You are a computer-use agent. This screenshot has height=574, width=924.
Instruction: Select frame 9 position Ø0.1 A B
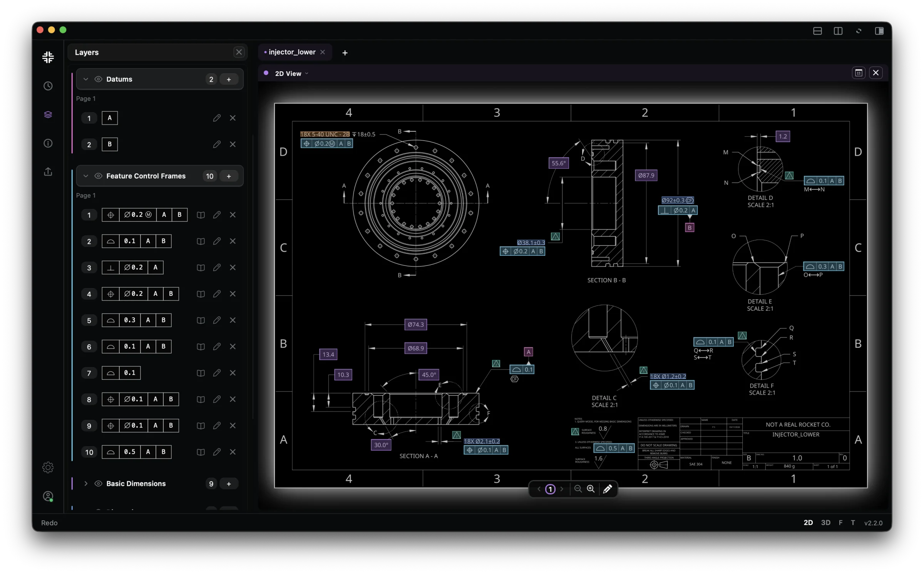pyautogui.click(x=140, y=426)
